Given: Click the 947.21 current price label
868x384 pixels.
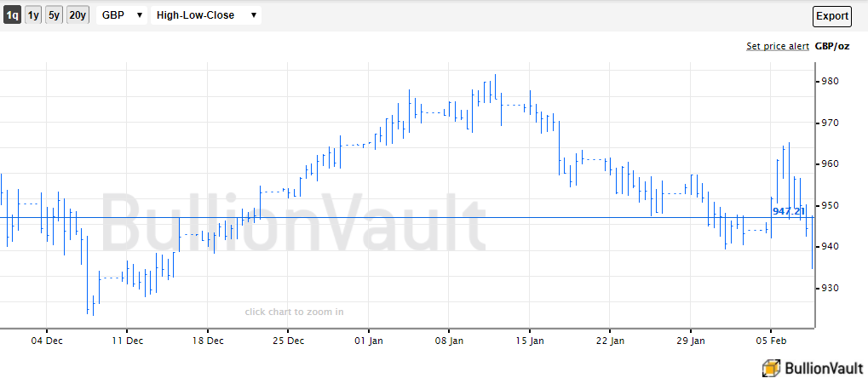Looking at the screenshot, I should 788,211.
